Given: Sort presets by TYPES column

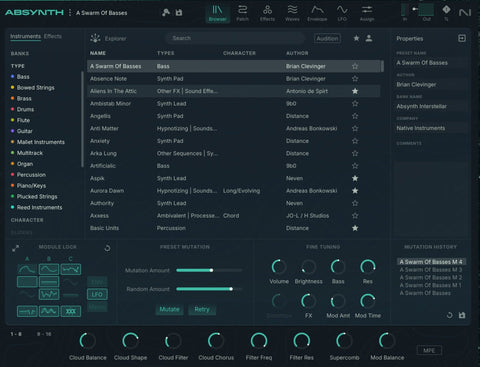Looking at the screenshot, I should click(165, 53).
